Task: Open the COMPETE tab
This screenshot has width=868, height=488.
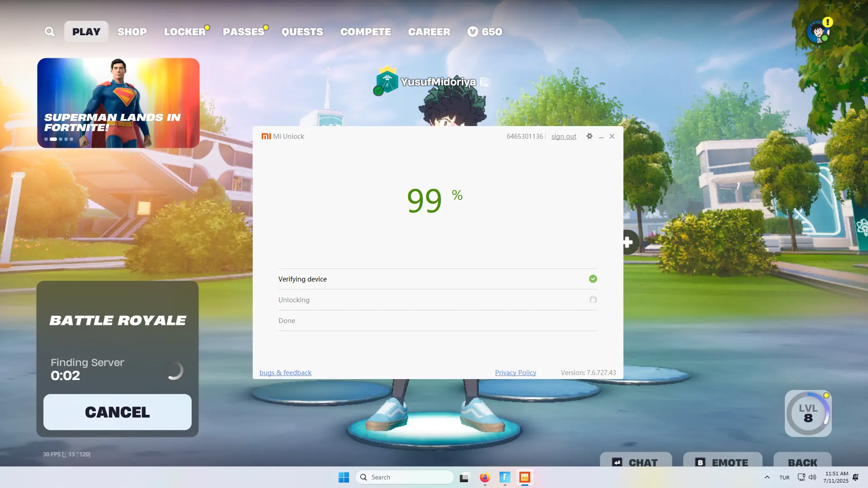Action: [366, 32]
